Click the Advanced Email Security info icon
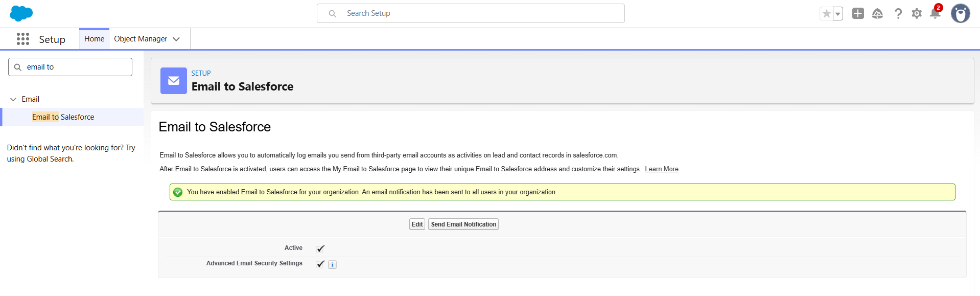This screenshot has height=296, width=980. coord(332,265)
